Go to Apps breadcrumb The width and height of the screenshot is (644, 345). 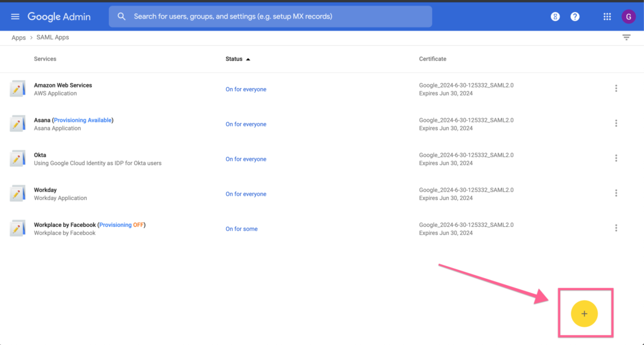pyautogui.click(x=19, y=37)
